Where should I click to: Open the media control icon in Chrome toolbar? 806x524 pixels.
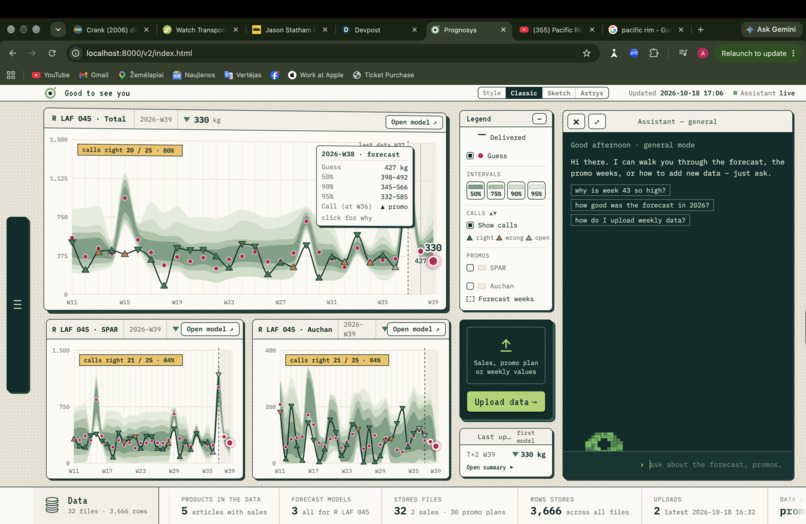pos(683,53)
